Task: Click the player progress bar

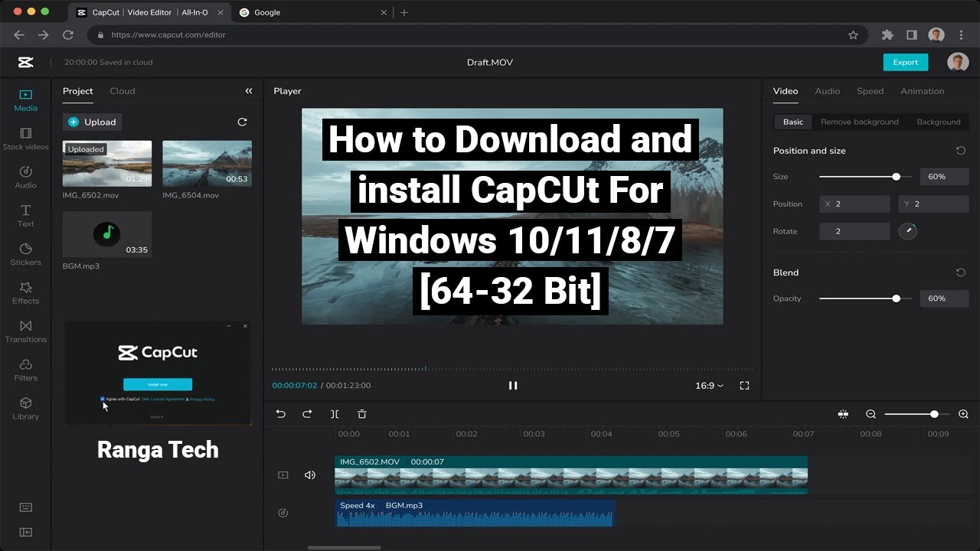Action: 512,370
